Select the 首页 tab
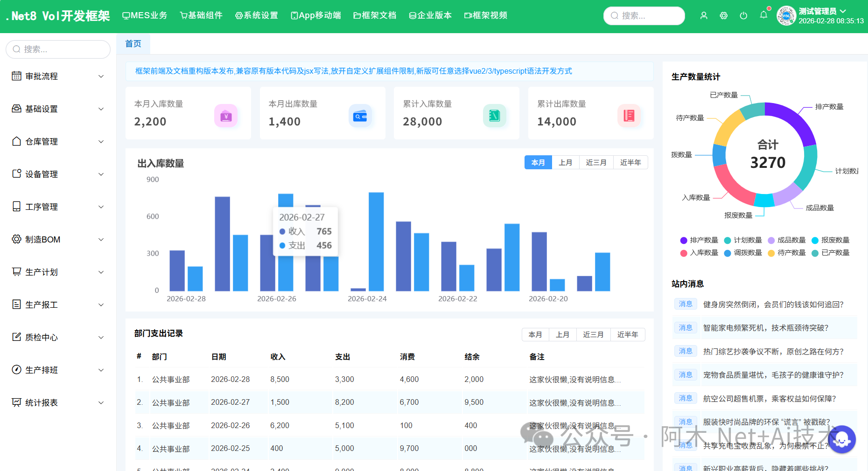Viewport: 868px width, 471px height. click(x=133, y=43)
